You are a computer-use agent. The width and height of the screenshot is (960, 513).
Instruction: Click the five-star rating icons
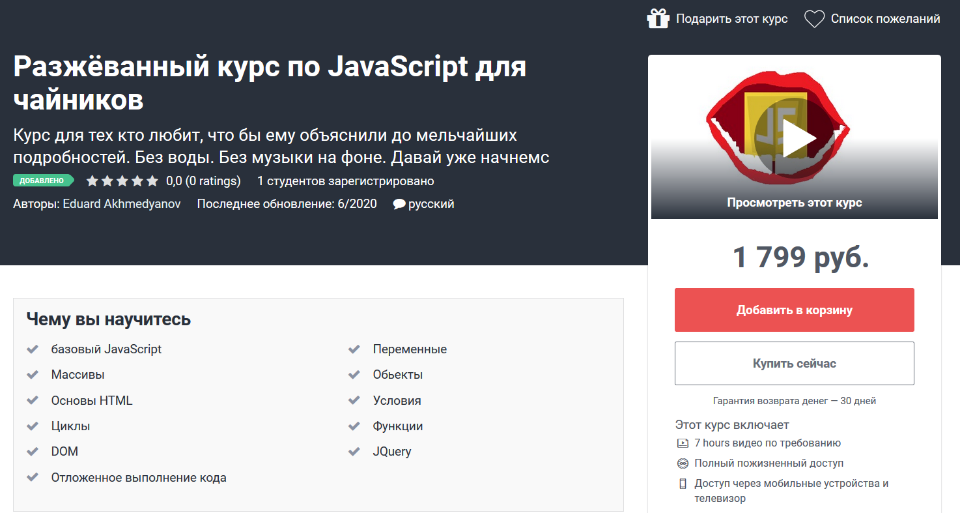pos(122,181)
